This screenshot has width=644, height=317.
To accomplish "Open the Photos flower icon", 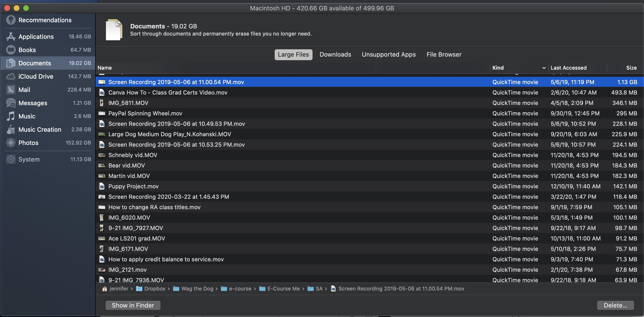I will click(10, 143).
